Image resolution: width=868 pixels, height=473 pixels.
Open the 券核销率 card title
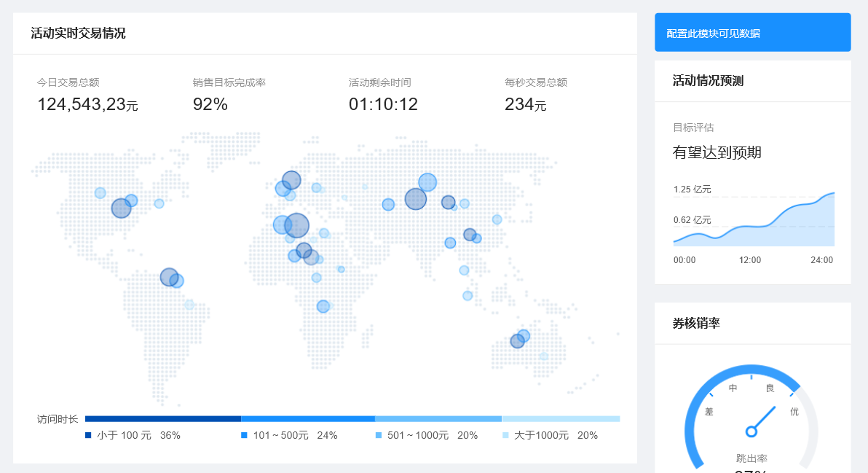point(696,323)
